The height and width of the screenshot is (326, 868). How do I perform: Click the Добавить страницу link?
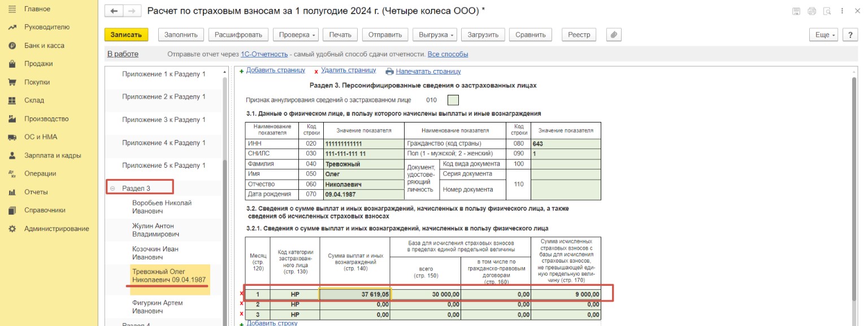(x=276, y=71)
